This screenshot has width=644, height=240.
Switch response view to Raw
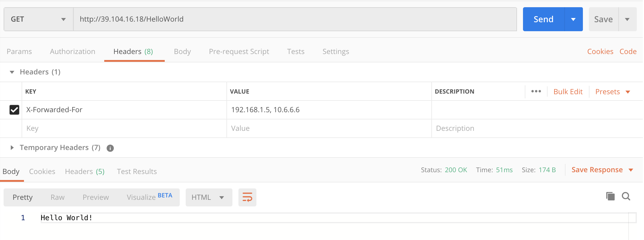coord(58,197)
